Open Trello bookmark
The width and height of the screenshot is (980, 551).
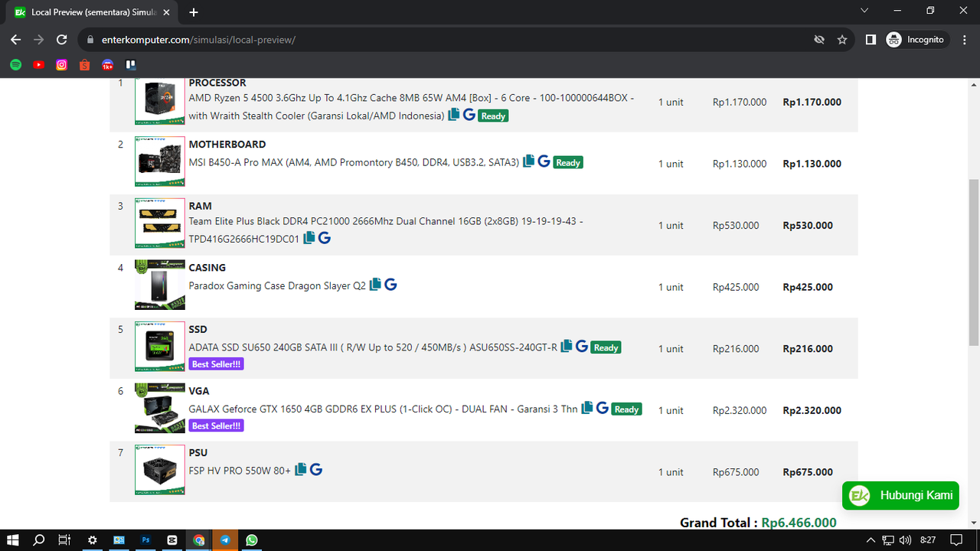[131, 65]
